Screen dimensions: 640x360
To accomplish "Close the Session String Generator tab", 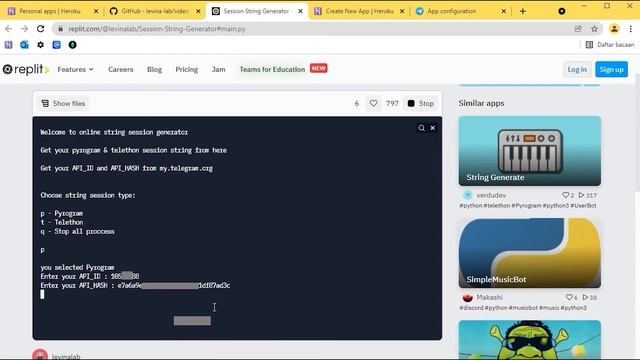I will tap(300, 11).
